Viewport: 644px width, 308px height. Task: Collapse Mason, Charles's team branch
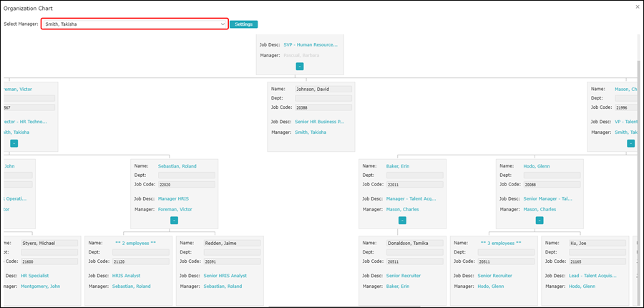630,143
